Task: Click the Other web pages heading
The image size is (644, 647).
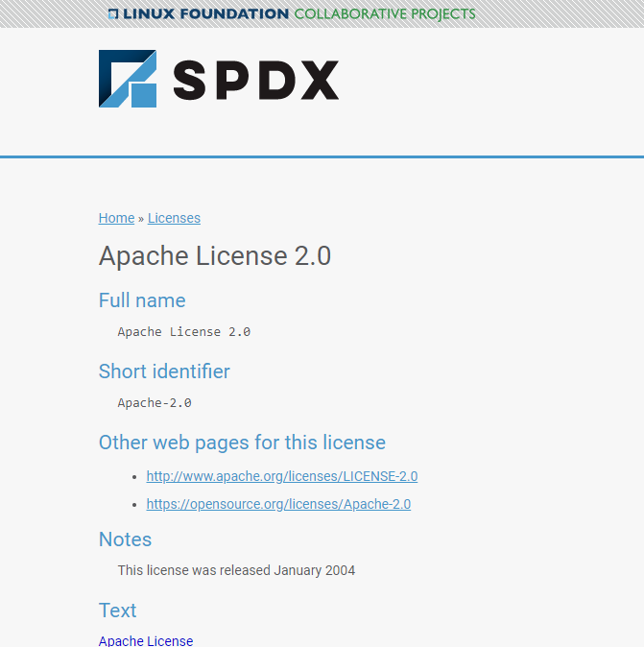Action: point(242,443)
